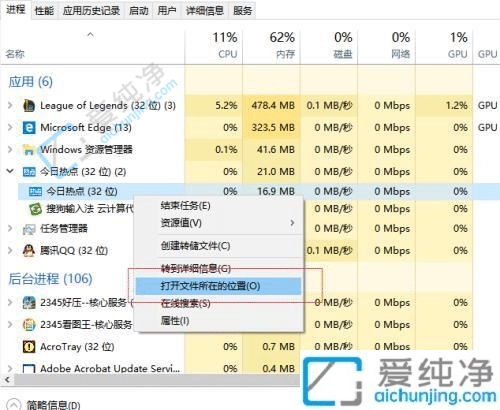Click the 478.4 MB memory cell
The height and width of the screenshot is (410, 500).
point(272,106)
